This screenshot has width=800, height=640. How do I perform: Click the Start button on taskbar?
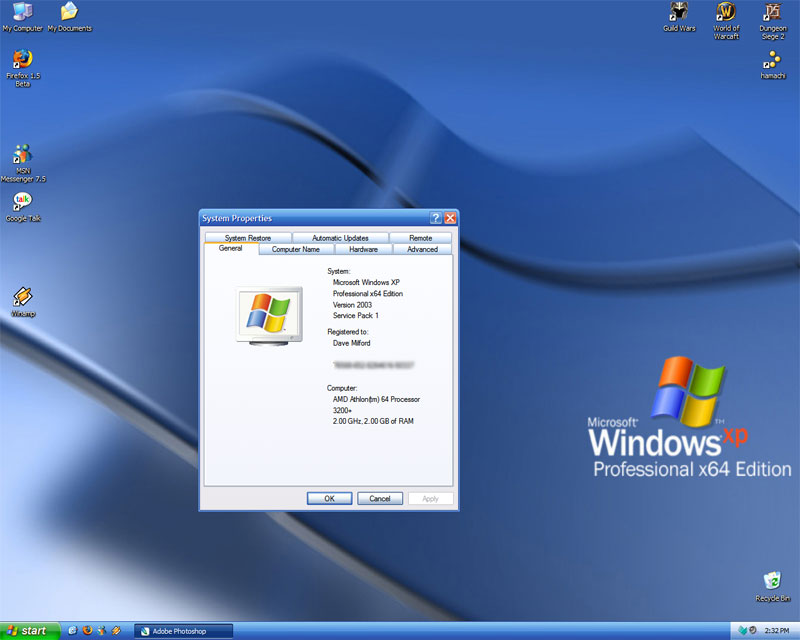[x=28, y=631]
